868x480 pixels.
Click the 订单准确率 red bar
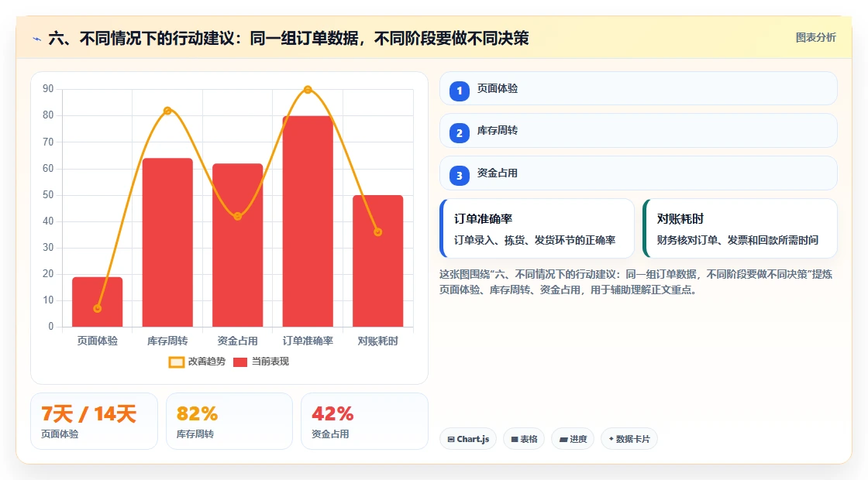click(x=308, y=221)
